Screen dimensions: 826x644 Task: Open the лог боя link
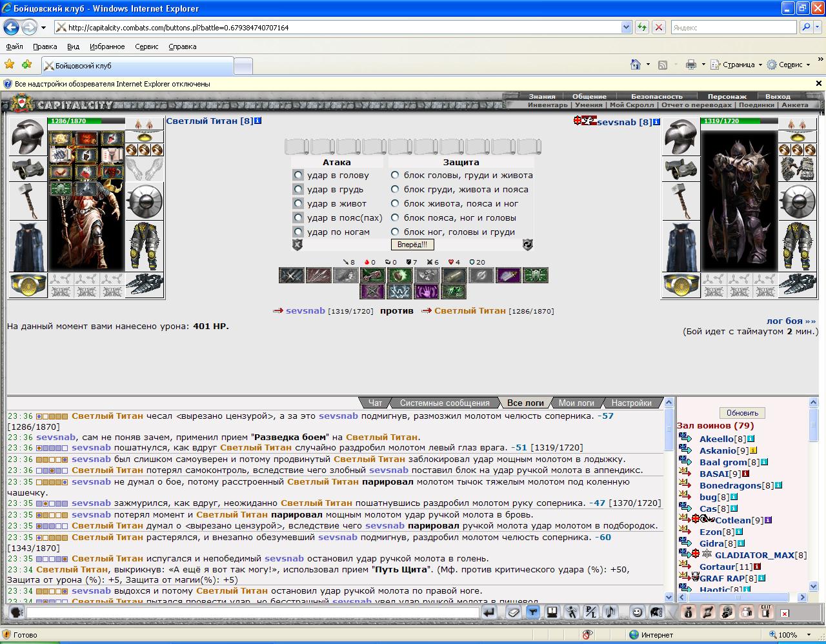(791, 321)
